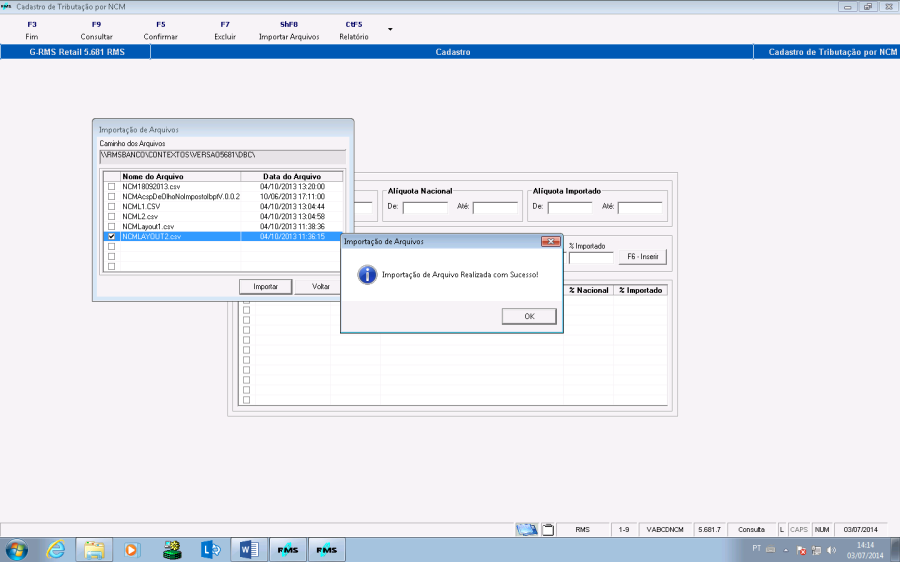
Task: Click the Consulta status bar entry
Action: [x=751, y=530]
